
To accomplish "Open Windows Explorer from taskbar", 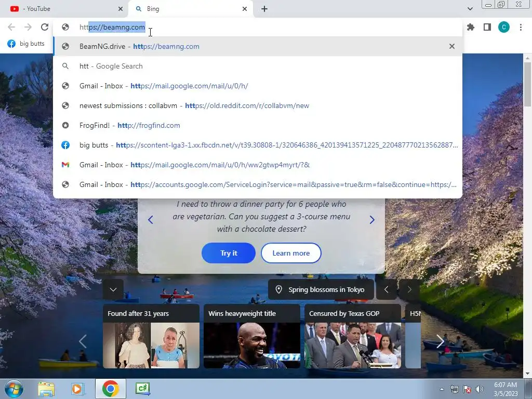I will click(x=46, y=389).
